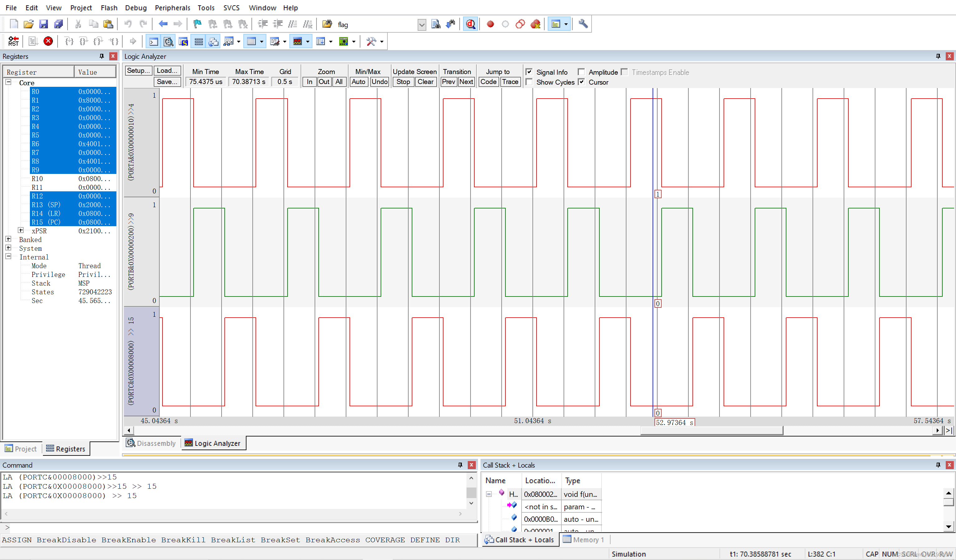Collapse the Core register group
Screen dimensions: 956x560
pyautogui.click(x=8, y=82)
